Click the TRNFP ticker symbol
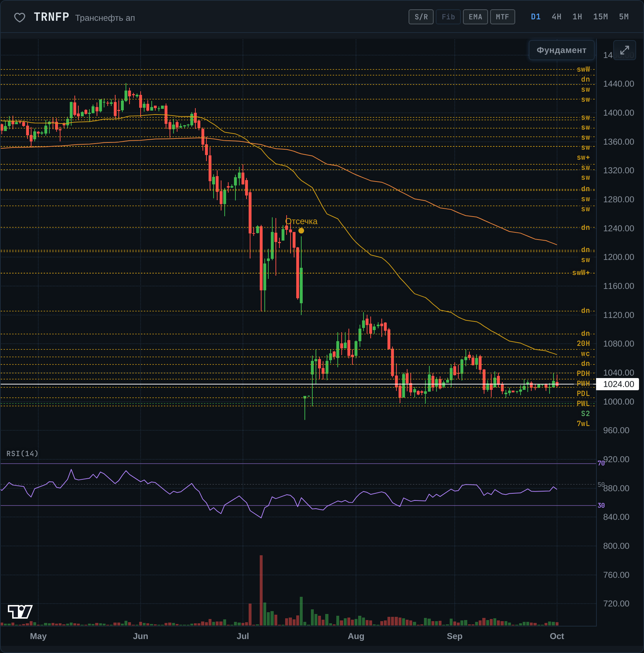Screen dimensions: 644x653 pos(52,17)
